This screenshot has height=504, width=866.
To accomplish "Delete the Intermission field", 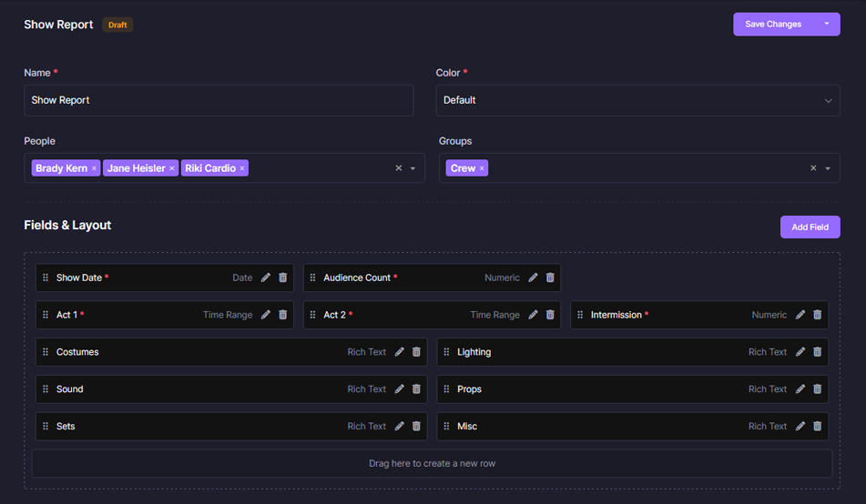I will 818,315.
